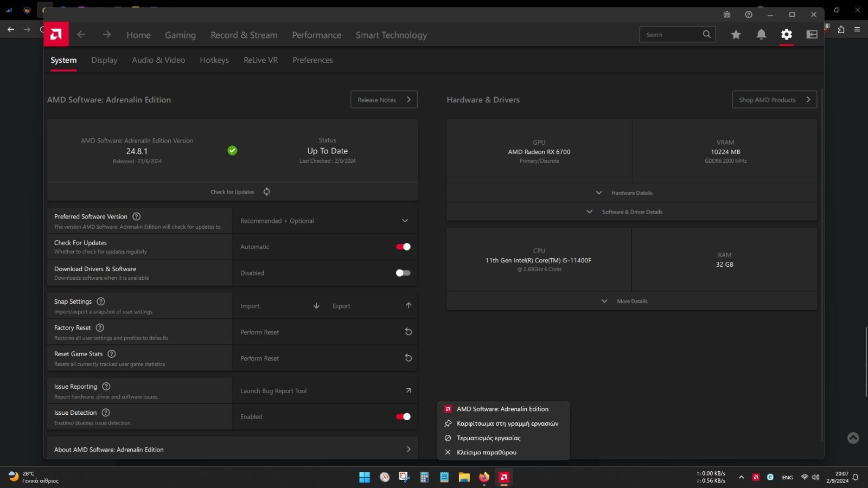Switch to Audio & Video tab

pyautogui.click(x=158, y=60)
